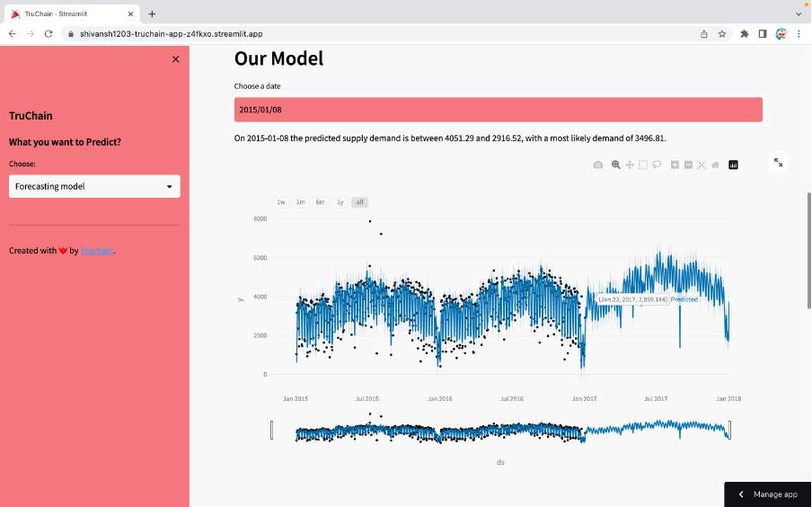Select the Zoom tool in chart toolbar
812x507 pixels.
616,165
